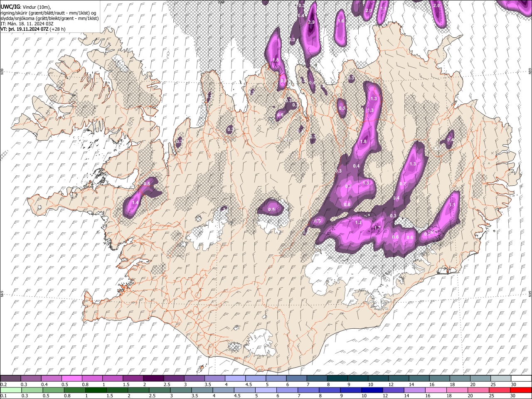Viewport: 532px width, 399px height.
Task: Click the "1.1" value in eastern Iceland
Action: tap(453, 204)
